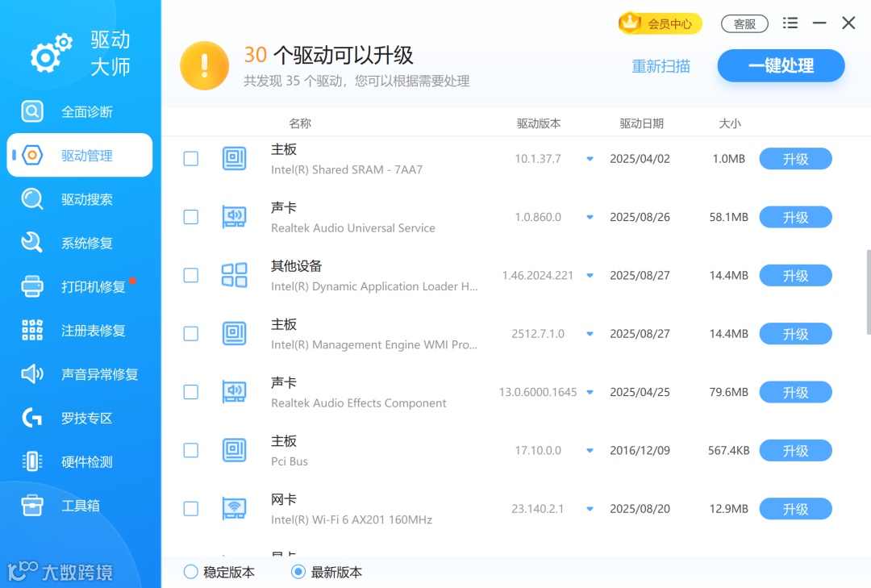Click the 其他设备 icon for Dynamic Application Loader

[235, 275]
